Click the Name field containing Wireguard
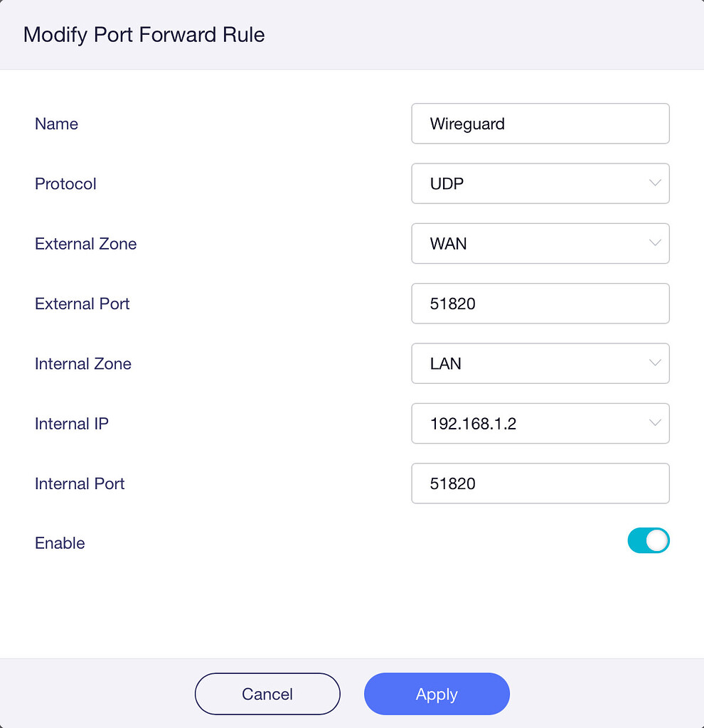Screen dimensions: 704x728 pos(540,124)
